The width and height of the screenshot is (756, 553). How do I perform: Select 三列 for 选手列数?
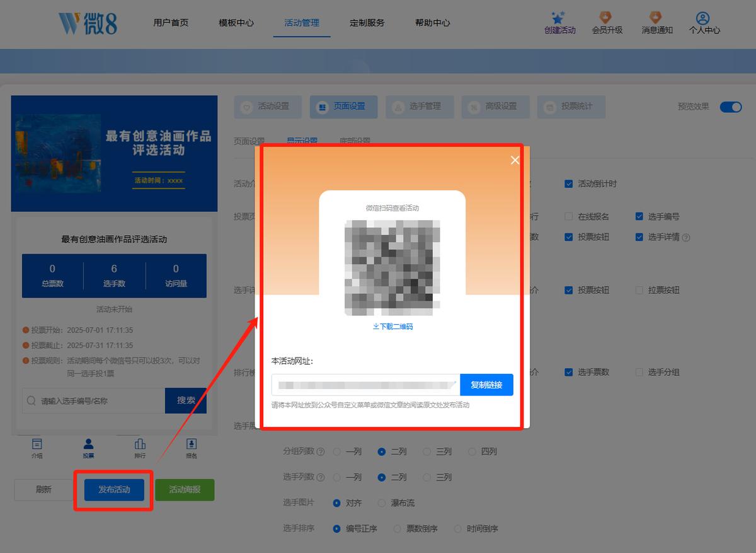click(427, 477)
